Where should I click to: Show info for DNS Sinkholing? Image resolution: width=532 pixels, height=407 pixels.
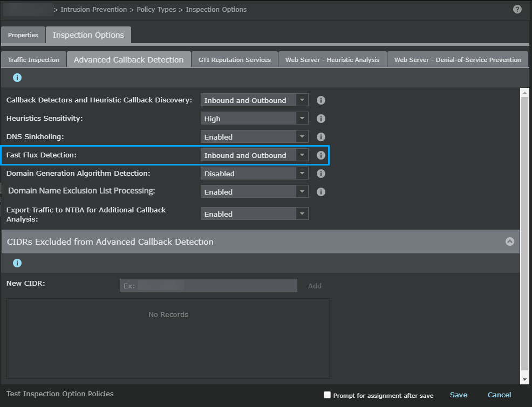(x=320, y=137)
